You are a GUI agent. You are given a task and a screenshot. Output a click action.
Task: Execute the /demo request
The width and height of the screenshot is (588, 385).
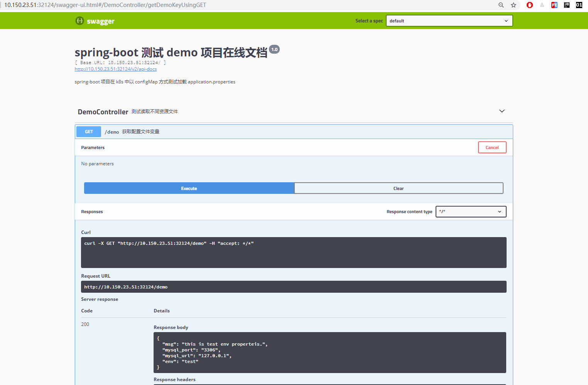click(x=189, y=188)
